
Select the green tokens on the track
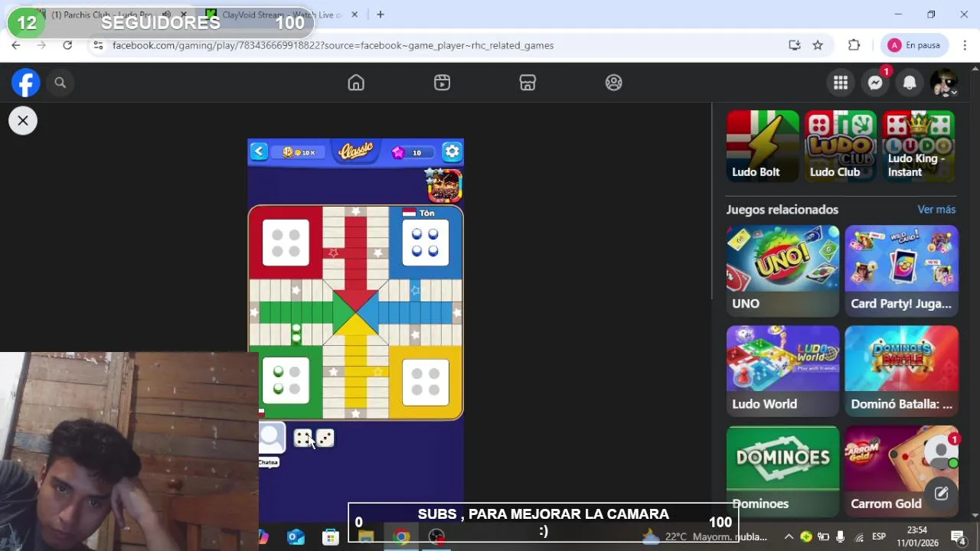pyautogui.click(x=296, y=334)
